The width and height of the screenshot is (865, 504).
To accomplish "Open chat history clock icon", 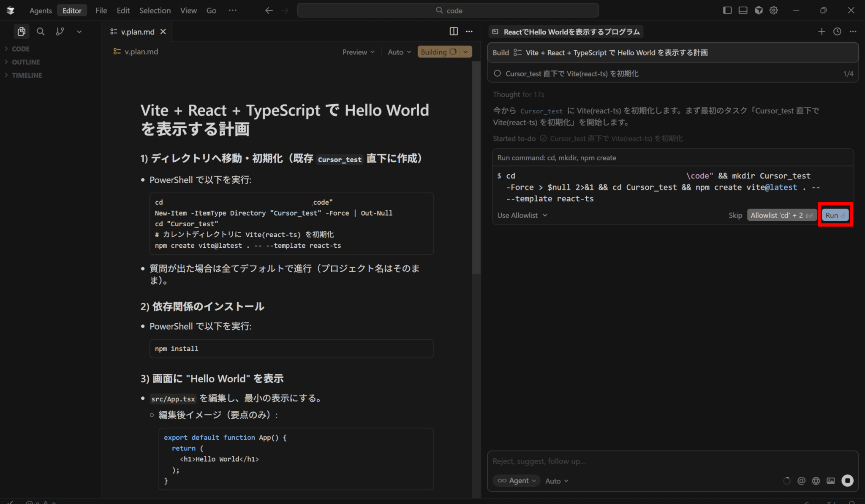I will point(837,32).
